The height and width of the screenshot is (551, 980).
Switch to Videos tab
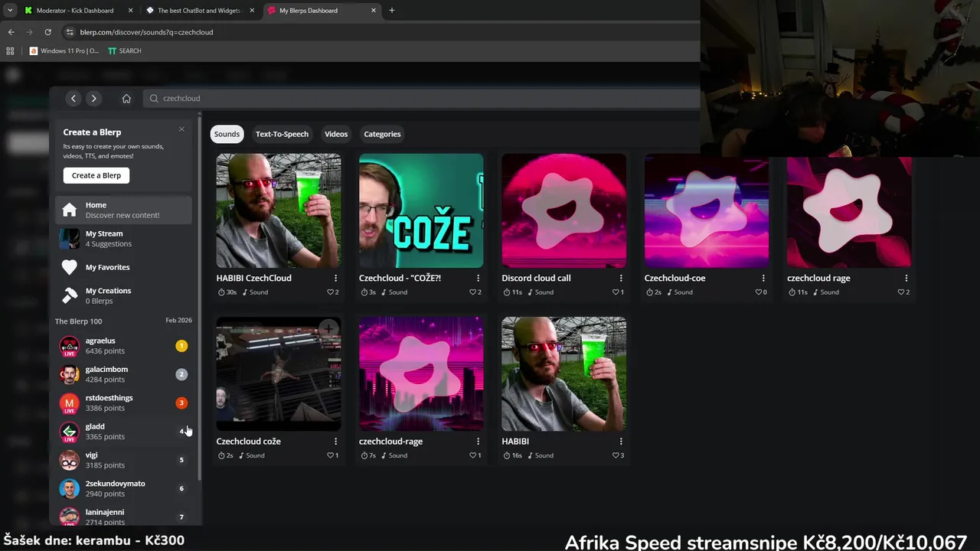pyautogui.click(x=336, y=134)
